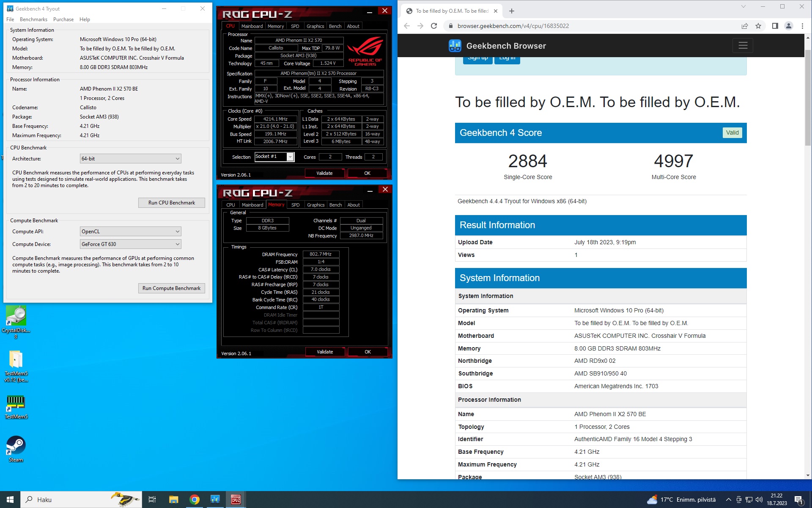The width and height of the screenshot is (812, 508).
Task: Launch Steam from the desktop
Action: coord(16,449)
